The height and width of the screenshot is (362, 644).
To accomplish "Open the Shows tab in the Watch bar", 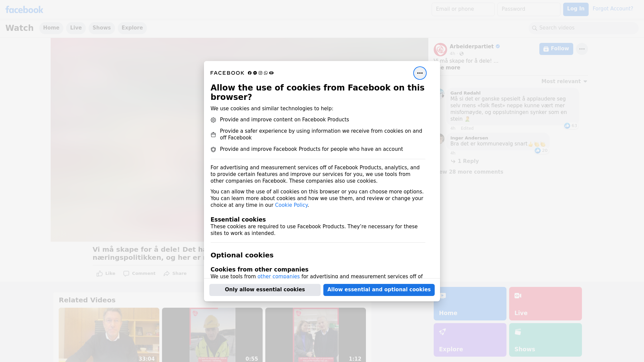I will pyautogui.click(x=102, y=28).
